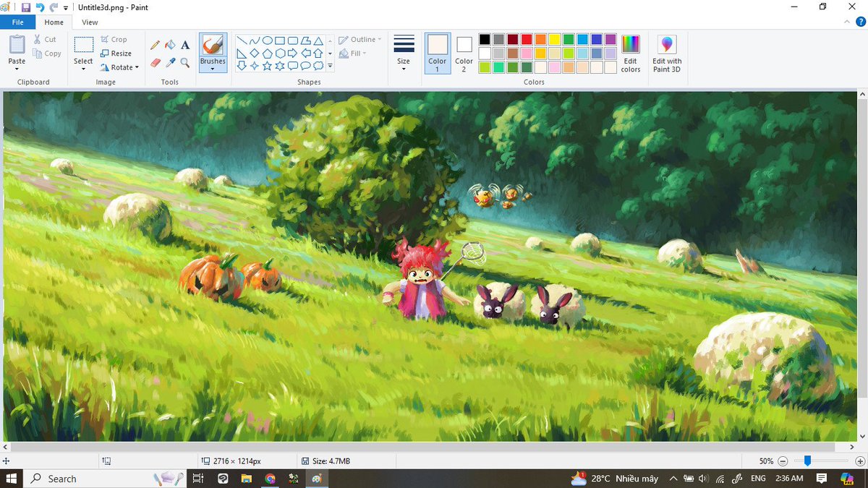Open the Select dropdown arrow

pyautogui.click(x=83, y=69)
